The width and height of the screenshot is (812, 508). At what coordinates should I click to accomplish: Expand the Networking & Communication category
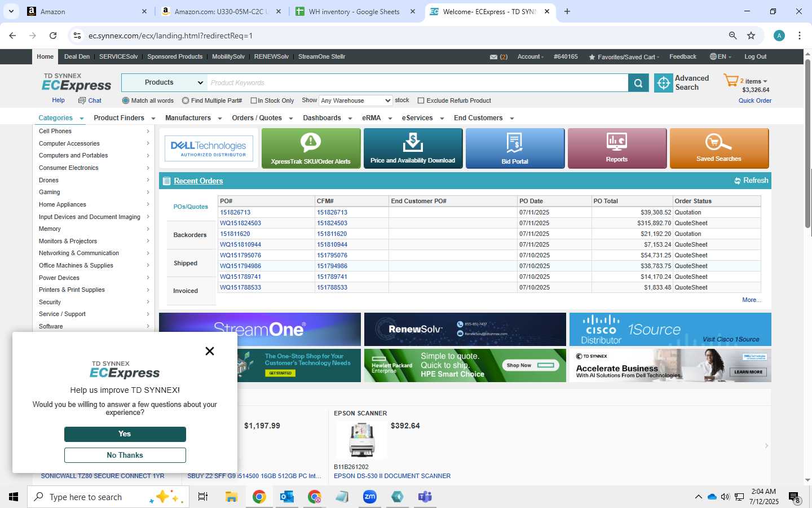[x=94, y=253]
